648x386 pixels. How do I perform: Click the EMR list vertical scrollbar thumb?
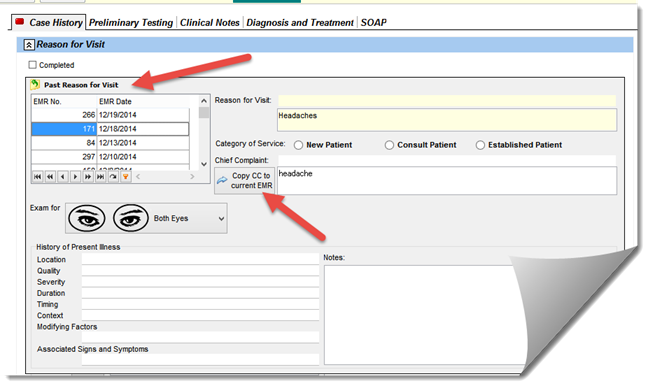[x=204, y=112]
